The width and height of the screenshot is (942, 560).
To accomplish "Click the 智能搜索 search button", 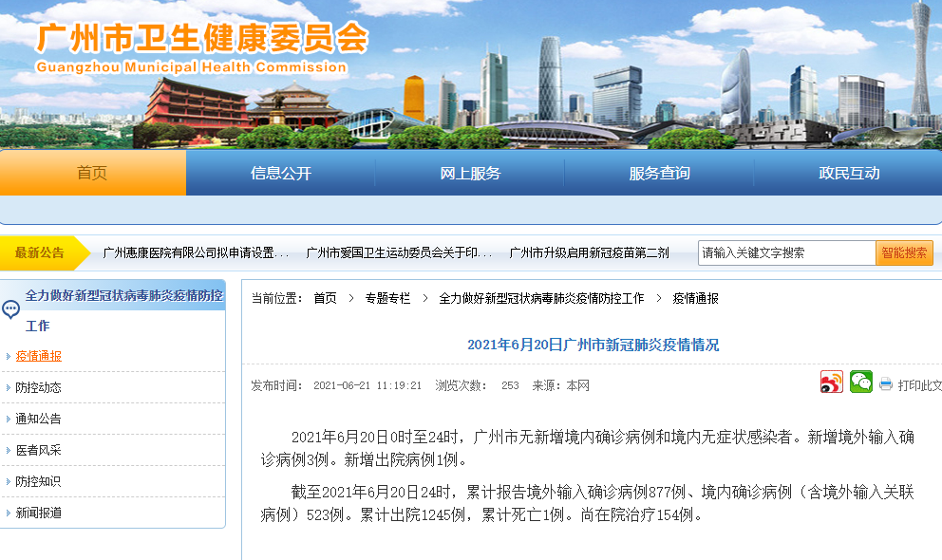I will pyautogui.click(x=904, y=252).
